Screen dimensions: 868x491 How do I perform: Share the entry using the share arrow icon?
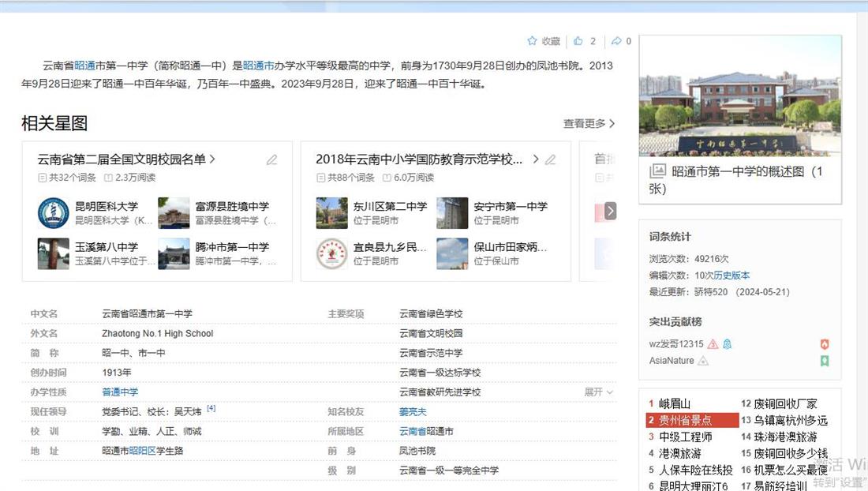tap(616, 41)
